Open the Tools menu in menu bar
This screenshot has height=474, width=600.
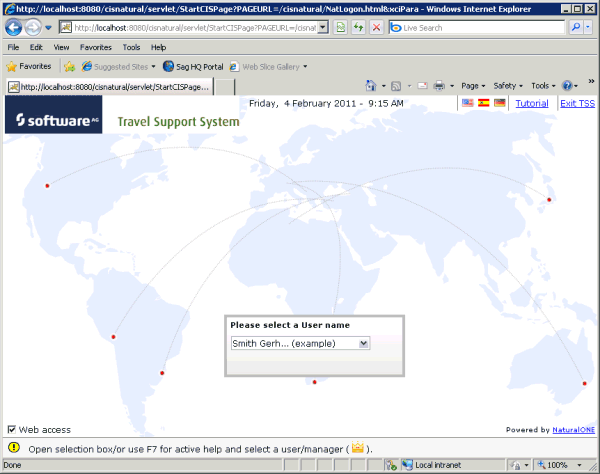coord(131,47)
